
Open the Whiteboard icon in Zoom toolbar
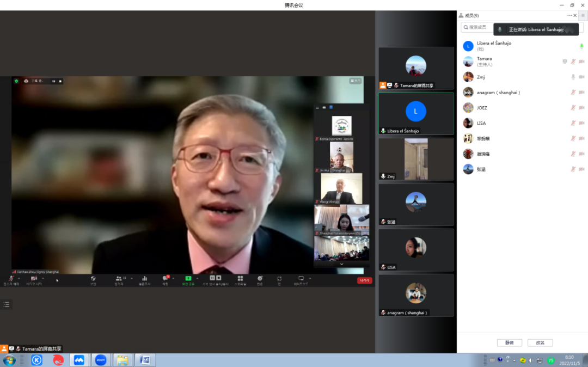(x=301, y=278)
